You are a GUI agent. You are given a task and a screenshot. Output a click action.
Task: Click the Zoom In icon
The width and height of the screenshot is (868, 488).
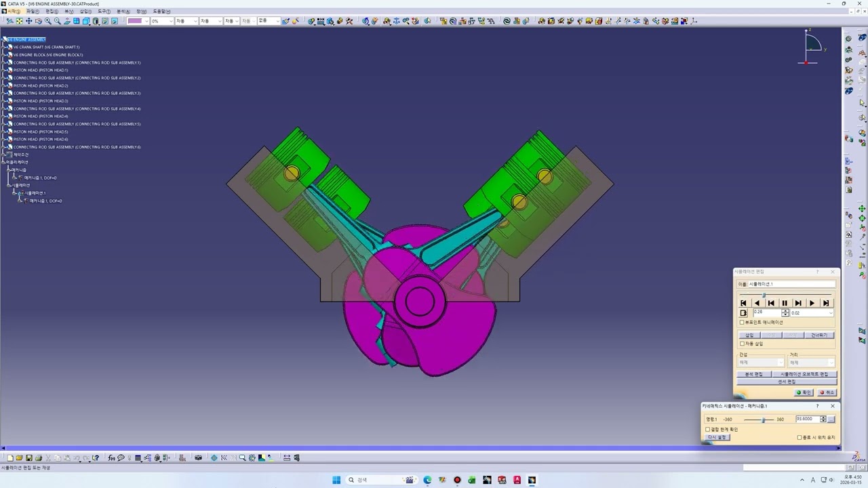(x=47, y=21)
